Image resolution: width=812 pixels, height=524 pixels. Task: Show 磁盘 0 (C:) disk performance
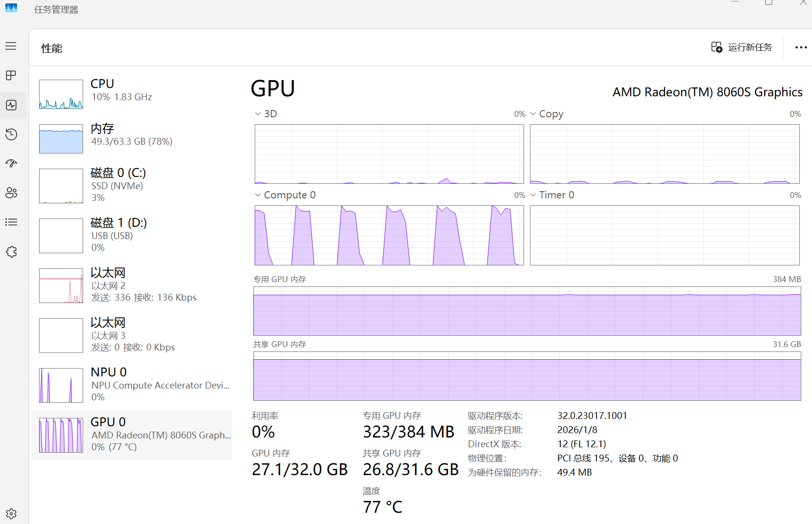132,185
